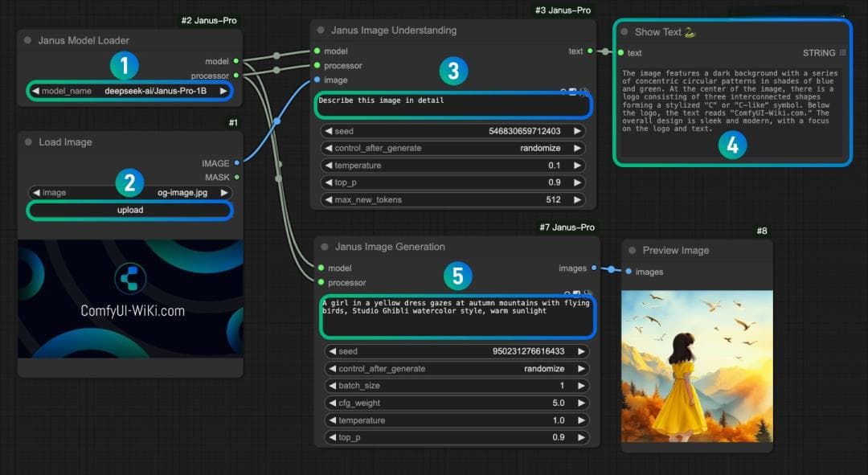Decrease temperature 0.1 with its left arrow
This screenshot has height=475, width=868.
[x=328, y=166]
